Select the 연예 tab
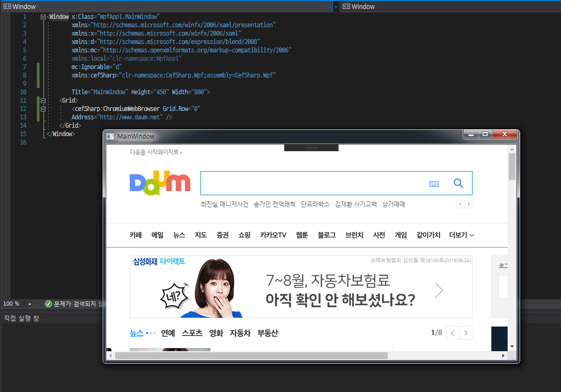Image resolution: width=561 pixels, height=392 pixels. pyautogui.click(x=168, y=333)
